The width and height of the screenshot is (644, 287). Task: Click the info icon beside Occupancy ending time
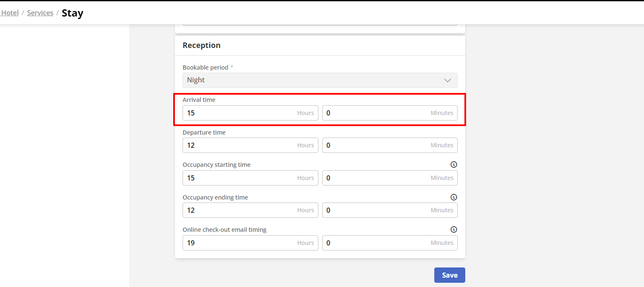tap(453, 197)
